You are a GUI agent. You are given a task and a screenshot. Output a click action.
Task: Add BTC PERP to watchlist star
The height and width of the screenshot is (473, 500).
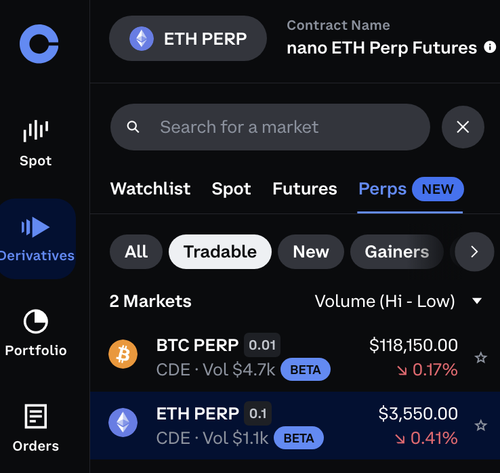[x=481, y=358]
